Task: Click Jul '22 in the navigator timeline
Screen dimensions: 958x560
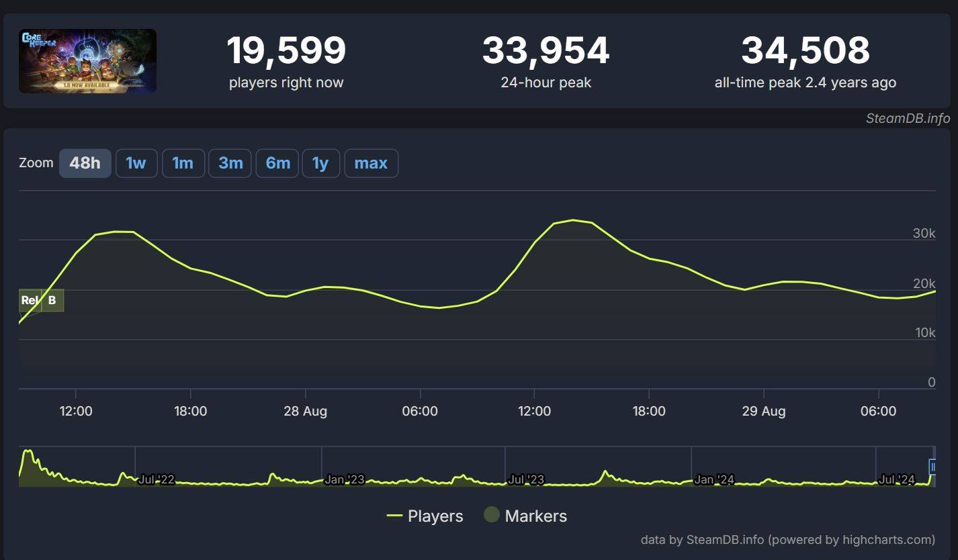Action: pyautogui.click(x=157, y=479)
